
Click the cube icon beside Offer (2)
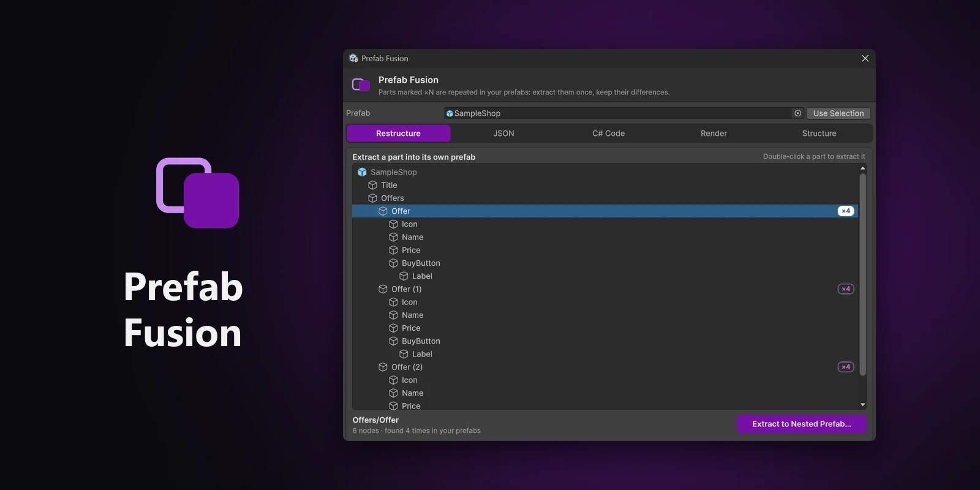(383, 367)
